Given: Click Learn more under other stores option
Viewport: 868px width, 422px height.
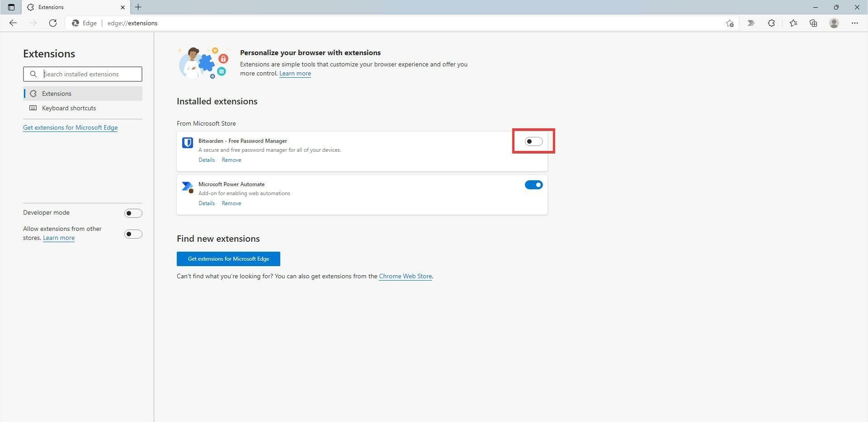Looking at the screenshot, I should tap(59, 238).
